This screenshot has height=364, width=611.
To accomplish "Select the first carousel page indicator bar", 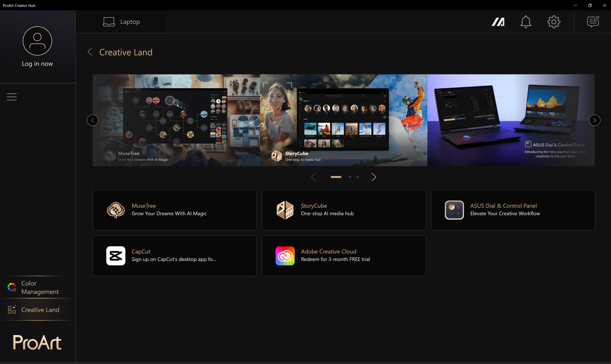I will (x=336, y=177).
